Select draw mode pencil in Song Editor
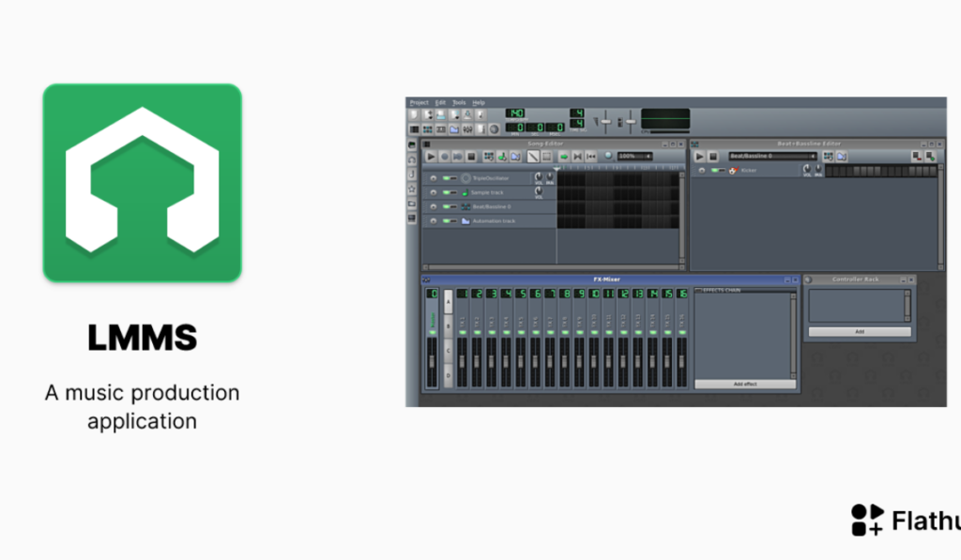 tap(532, 157)
